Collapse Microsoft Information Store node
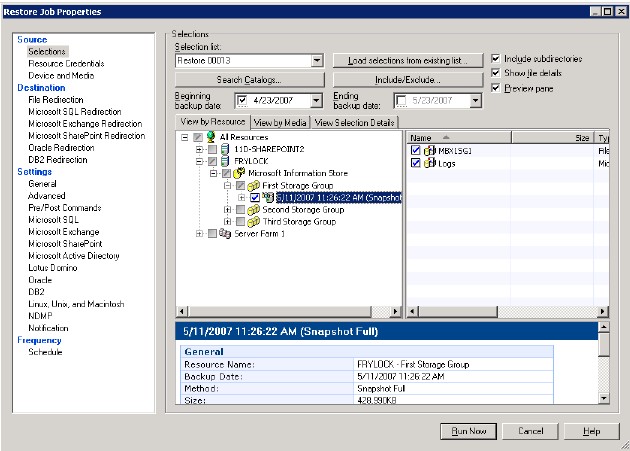 click(213, 174)
